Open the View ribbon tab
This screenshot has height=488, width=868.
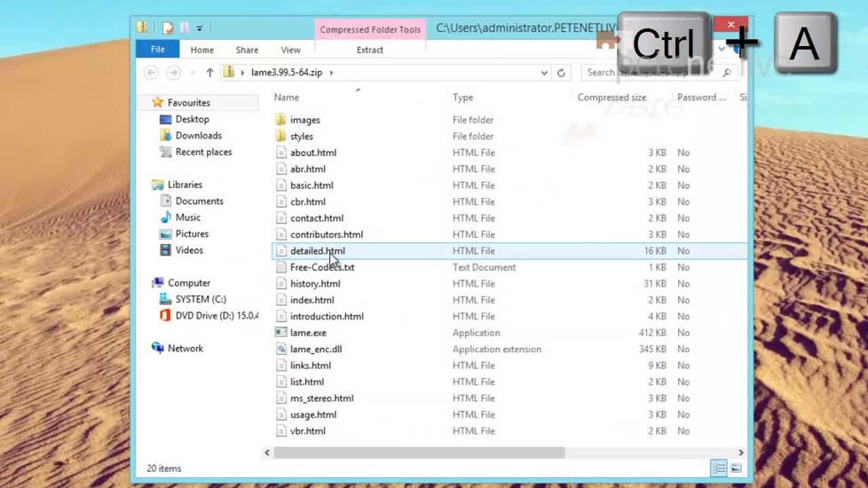(x=290, y=50)
